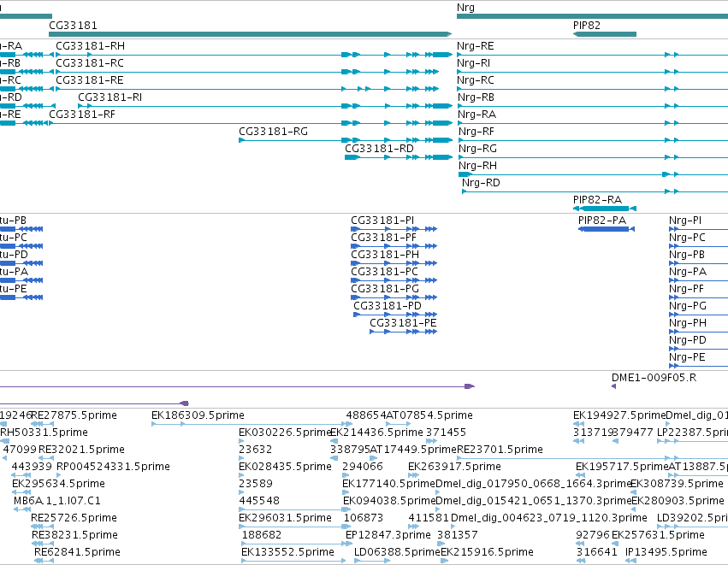Select transcript label Nrg-RA

coord(476,115)
